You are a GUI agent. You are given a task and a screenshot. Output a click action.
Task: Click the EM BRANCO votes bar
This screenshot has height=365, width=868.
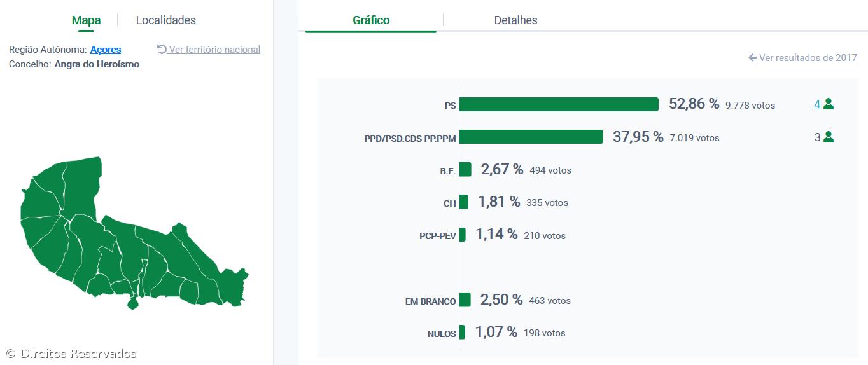(465, 300)
